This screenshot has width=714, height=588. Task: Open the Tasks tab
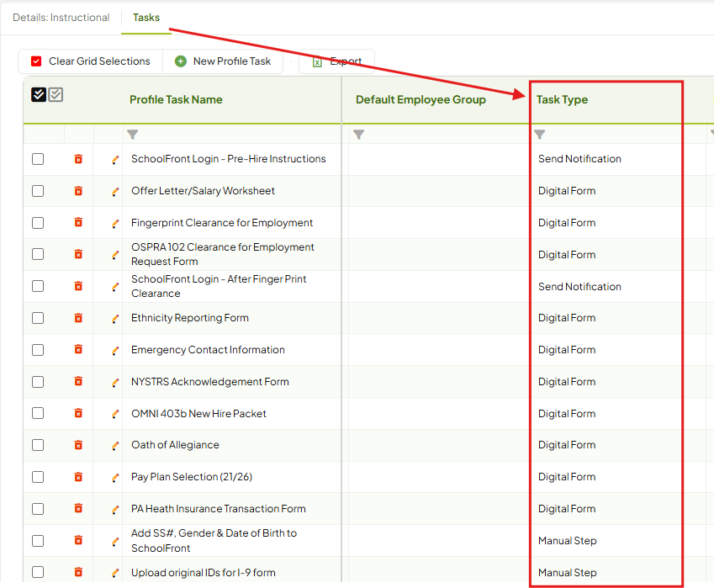click(146, 18)
